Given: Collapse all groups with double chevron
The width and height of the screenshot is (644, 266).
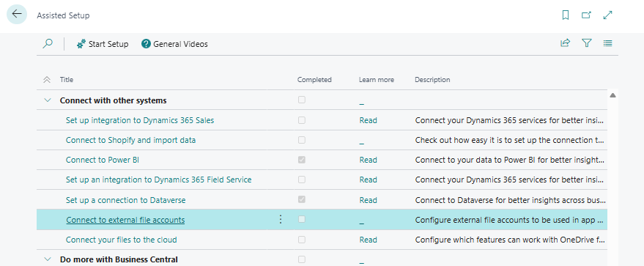Looking at the screenshot, I should point(47,80).
